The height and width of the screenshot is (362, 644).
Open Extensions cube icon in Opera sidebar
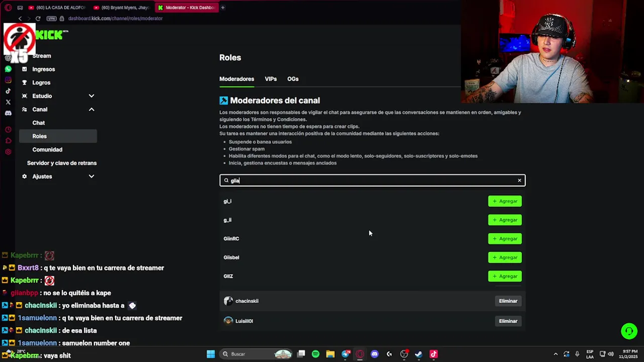click(x=8, y=141)
